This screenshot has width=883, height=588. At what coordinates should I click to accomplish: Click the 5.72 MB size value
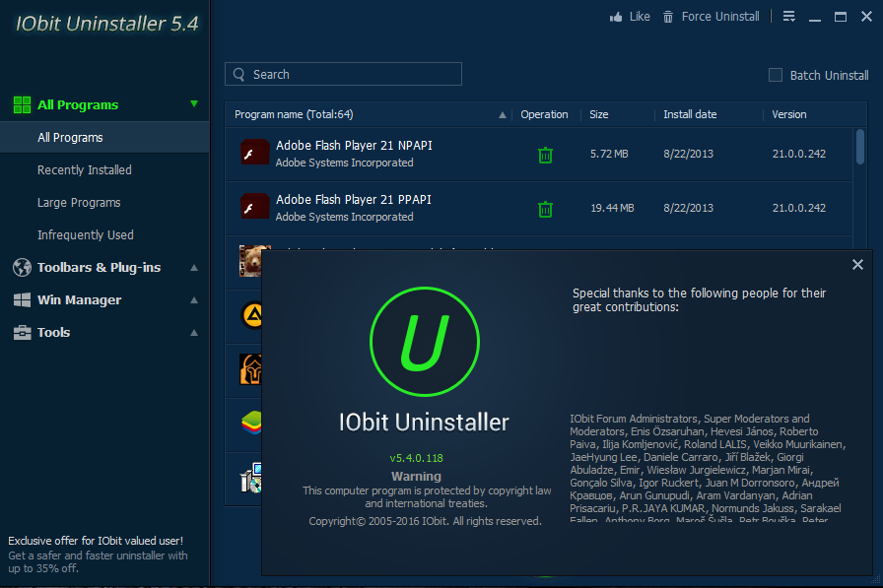609,154
